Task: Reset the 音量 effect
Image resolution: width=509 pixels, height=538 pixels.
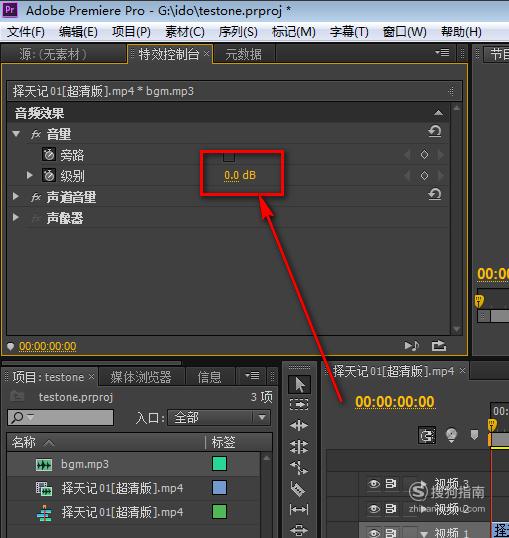Action: click(435, 131)
